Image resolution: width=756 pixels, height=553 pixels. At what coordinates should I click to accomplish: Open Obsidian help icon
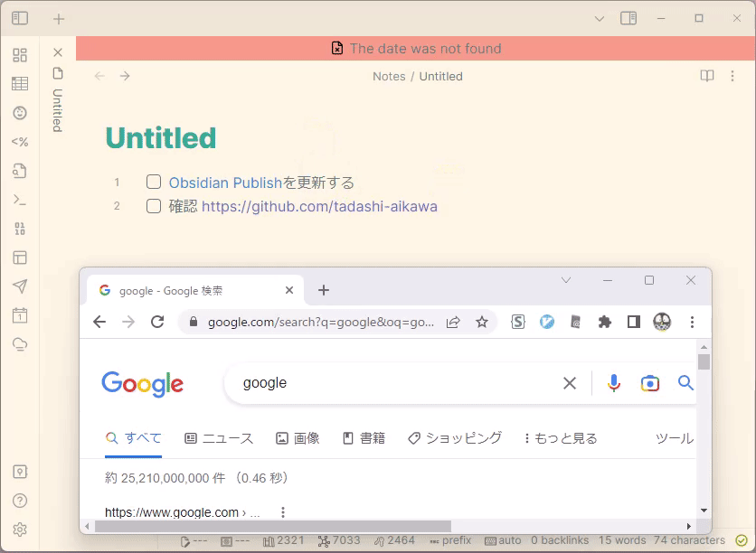click(x=20, y=501)
